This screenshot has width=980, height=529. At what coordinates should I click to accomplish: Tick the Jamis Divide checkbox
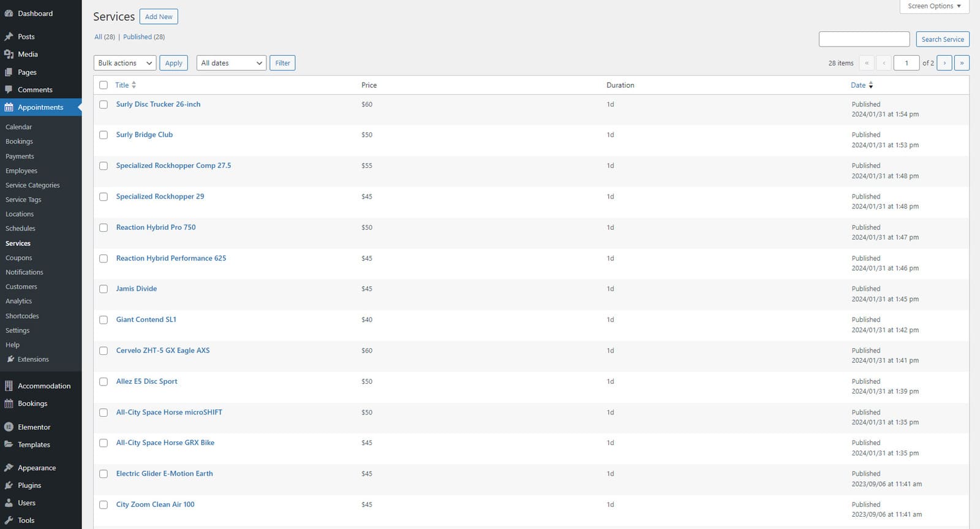tap(104, 289)
